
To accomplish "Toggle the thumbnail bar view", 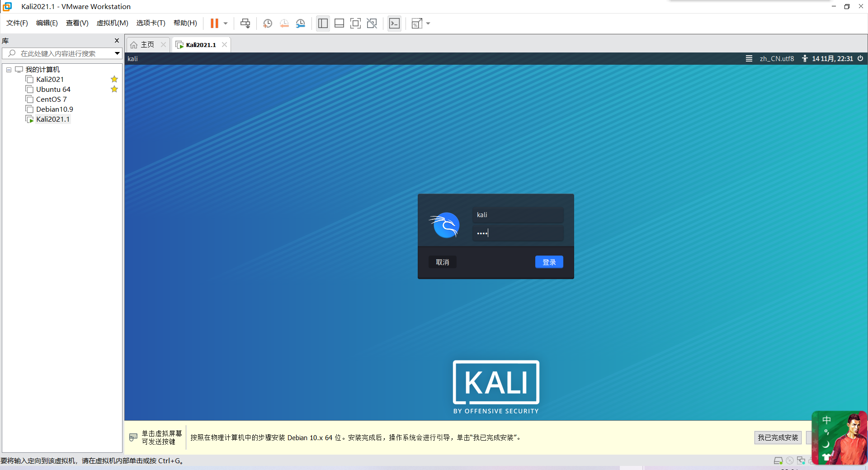I will click(x=339, y=23).
